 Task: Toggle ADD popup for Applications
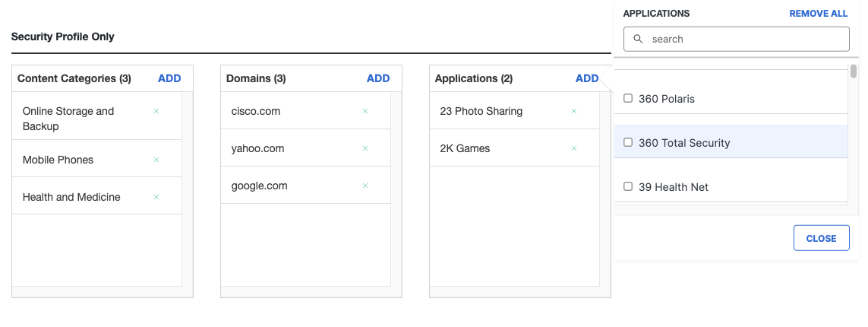coord(587,78)
